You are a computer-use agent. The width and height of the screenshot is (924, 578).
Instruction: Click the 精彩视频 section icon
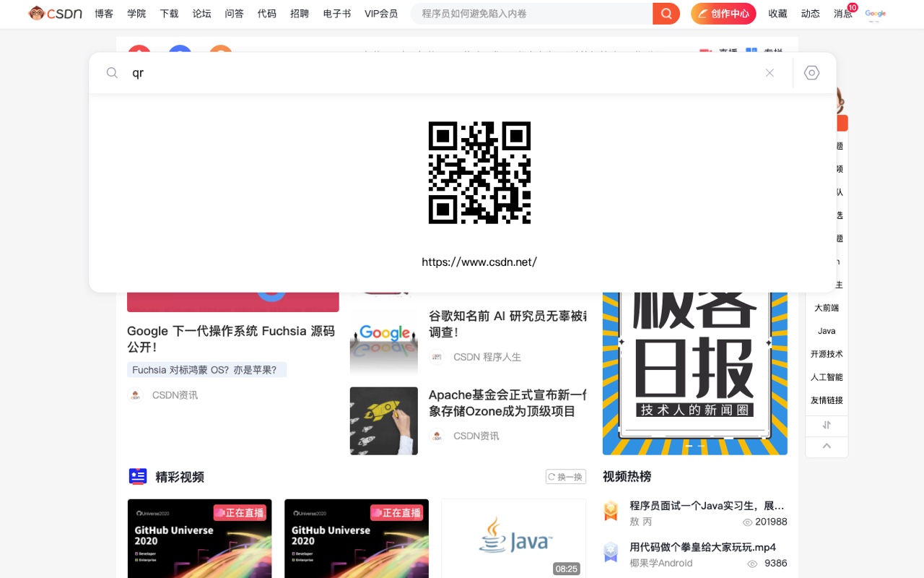click(x=137, y=476)
